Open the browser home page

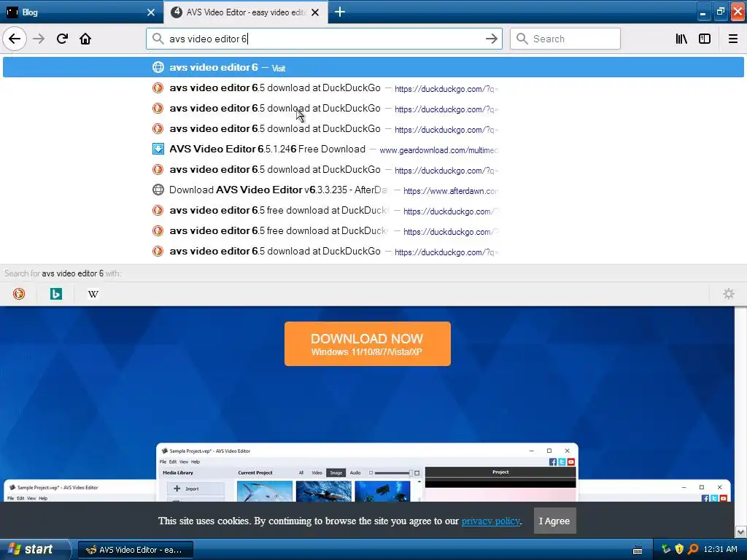point(85,39)
